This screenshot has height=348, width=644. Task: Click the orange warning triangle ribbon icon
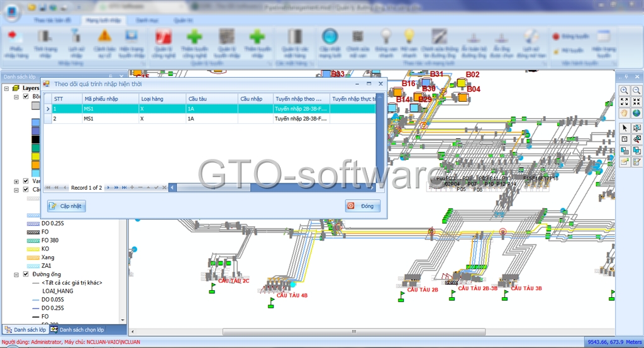pyautogui.click(x=105, y=36)
